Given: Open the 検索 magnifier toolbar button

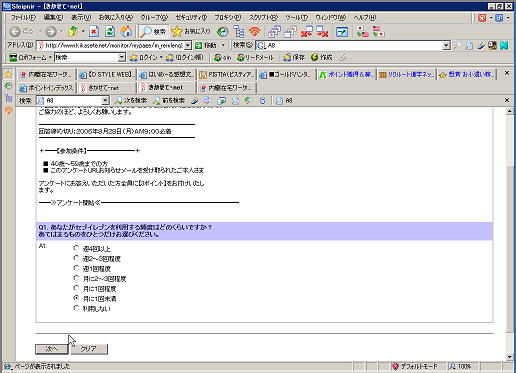Looking at the screenshot, I should (x=153, y=32).
